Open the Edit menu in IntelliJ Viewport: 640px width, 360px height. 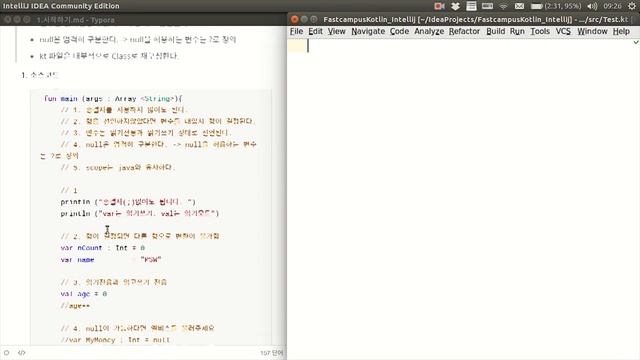[315, 31]
